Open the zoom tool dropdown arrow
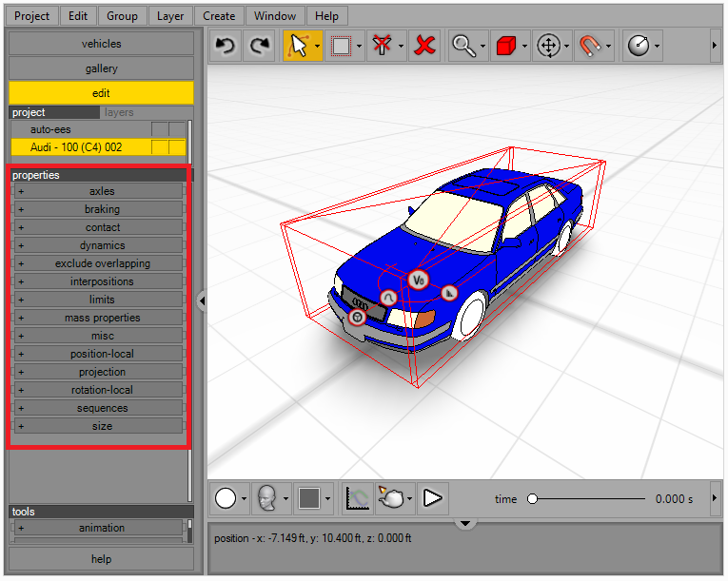This screenshot has height=581, width=728. click(482, 46)
